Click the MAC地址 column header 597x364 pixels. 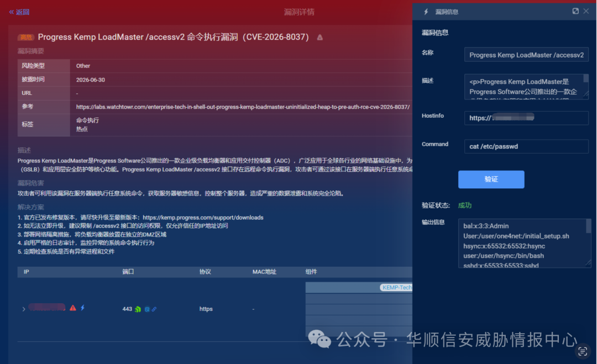264,272
